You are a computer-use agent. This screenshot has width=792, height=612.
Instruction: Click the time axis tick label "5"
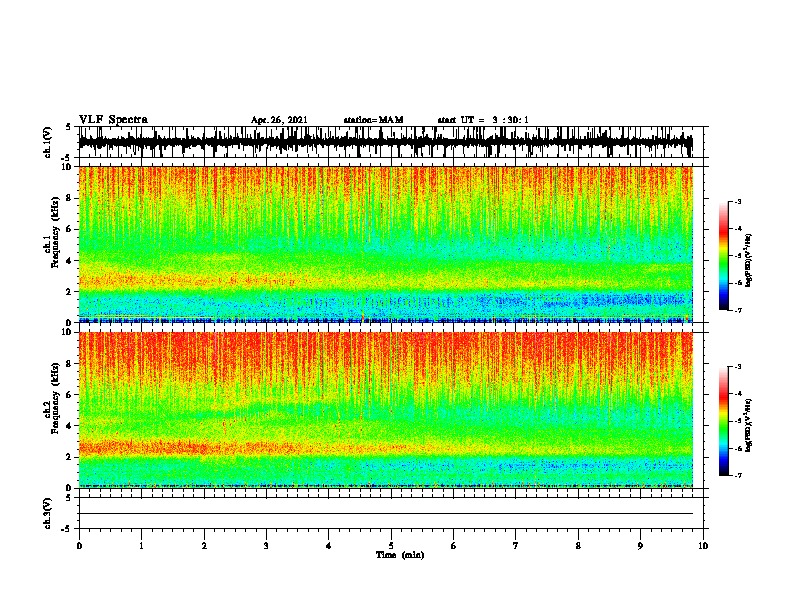[x=391, y=546]
